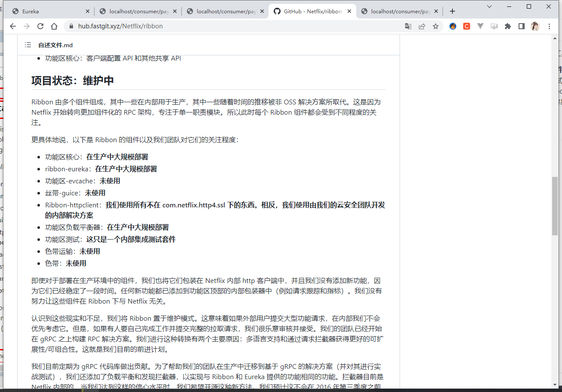562x392 pixels.
Task: Open the browser home page
Action: pos(54,26)
